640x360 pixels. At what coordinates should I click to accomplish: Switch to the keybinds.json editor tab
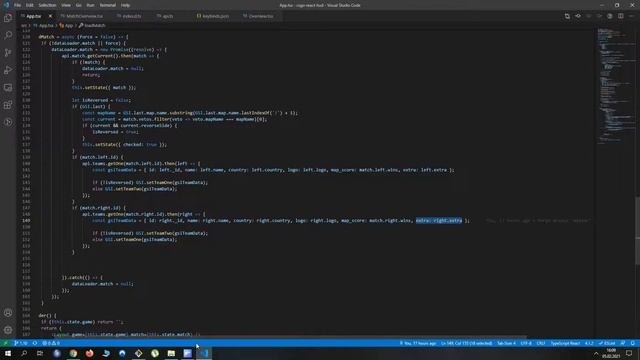coord(216,16)
